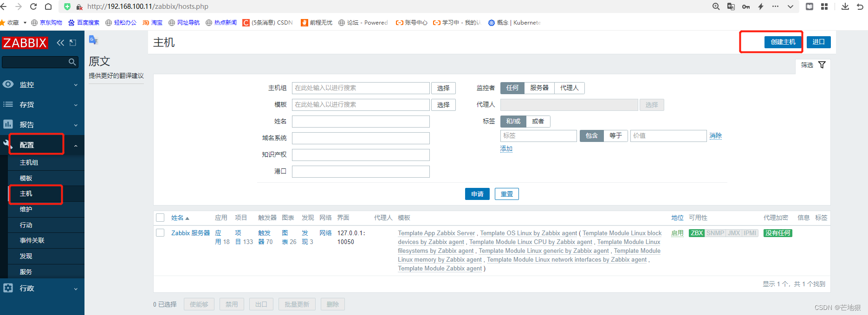Click the 启用 status link
Image resolution: width=868 pixels, height=315 pixels.
677,233
